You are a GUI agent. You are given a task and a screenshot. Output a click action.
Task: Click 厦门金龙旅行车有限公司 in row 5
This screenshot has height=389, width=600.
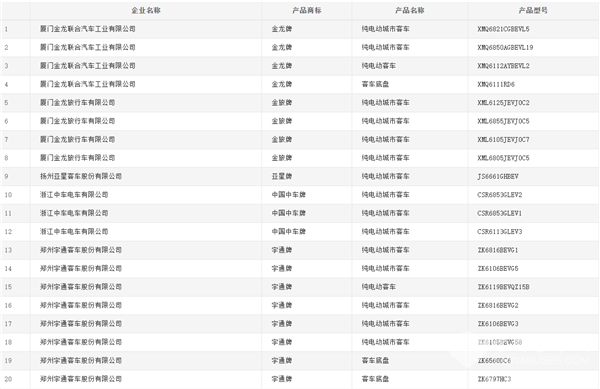78,103
